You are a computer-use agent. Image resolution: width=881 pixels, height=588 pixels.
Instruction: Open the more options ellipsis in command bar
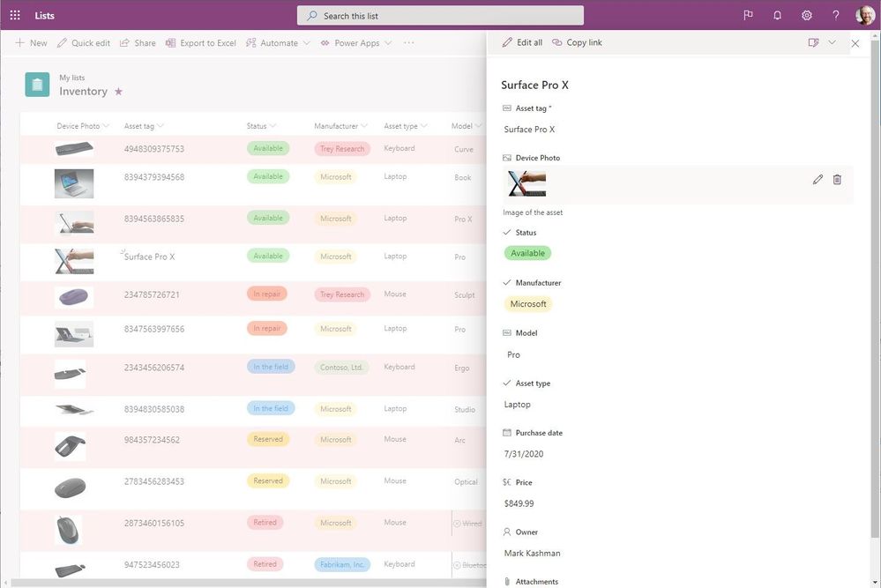[408, 42]
